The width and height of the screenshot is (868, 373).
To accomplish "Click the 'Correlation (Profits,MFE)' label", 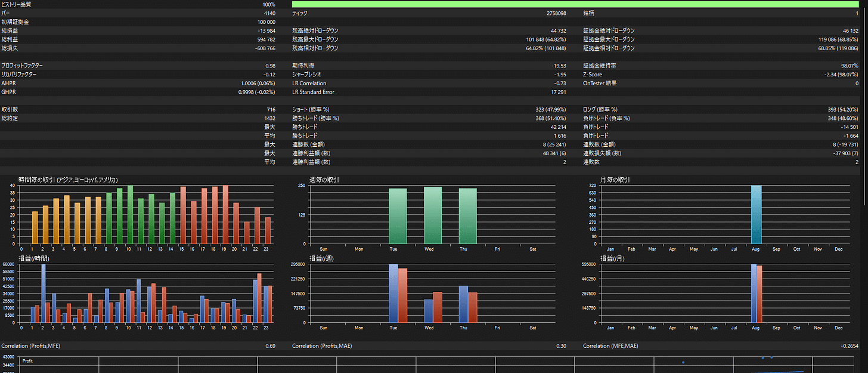I will pos(31,346).
